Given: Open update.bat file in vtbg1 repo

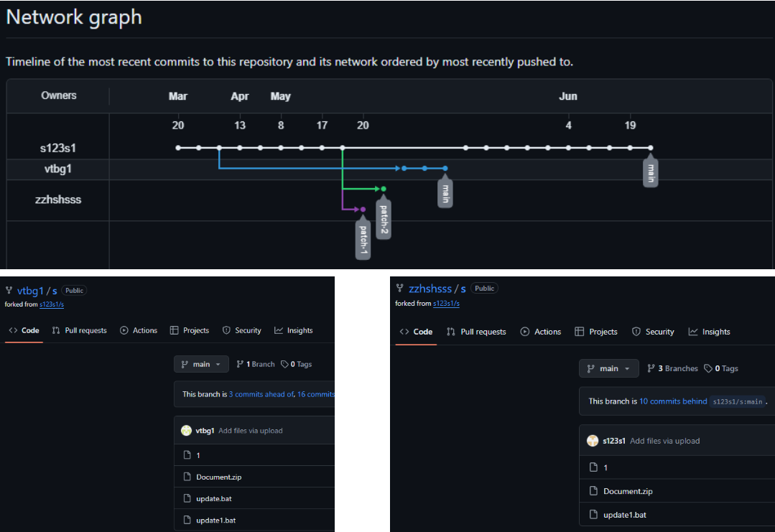Looking at the screenshot, I should [x=214, y=498].
